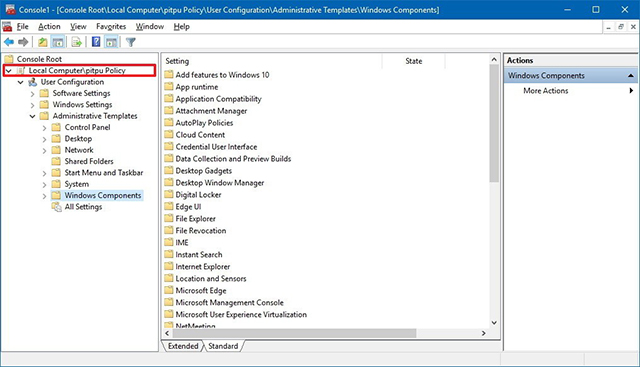Click folder icon beside Attachment Manager
This screenshot has width=640, height=367.
pyautogui.click(x=169, y=111)
